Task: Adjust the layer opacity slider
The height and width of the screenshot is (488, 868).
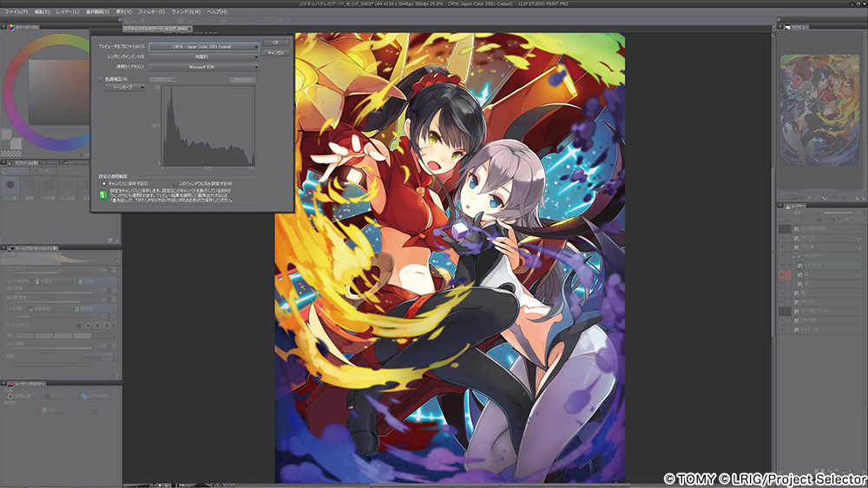Action: (838, 213)
